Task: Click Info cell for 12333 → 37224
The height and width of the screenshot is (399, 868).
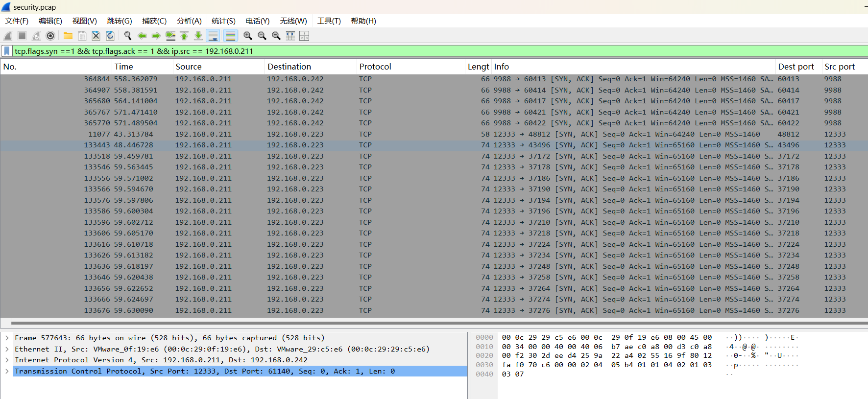Action: click(633, 244)
